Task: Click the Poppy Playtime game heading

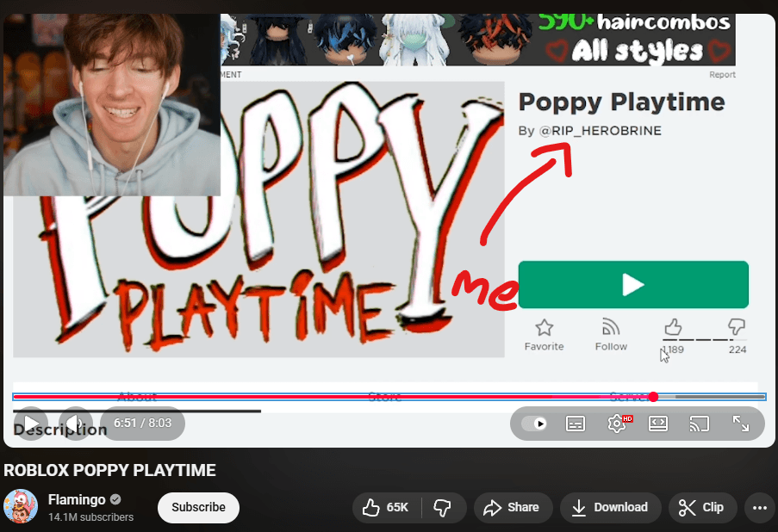Action: [x=622, y=102]
